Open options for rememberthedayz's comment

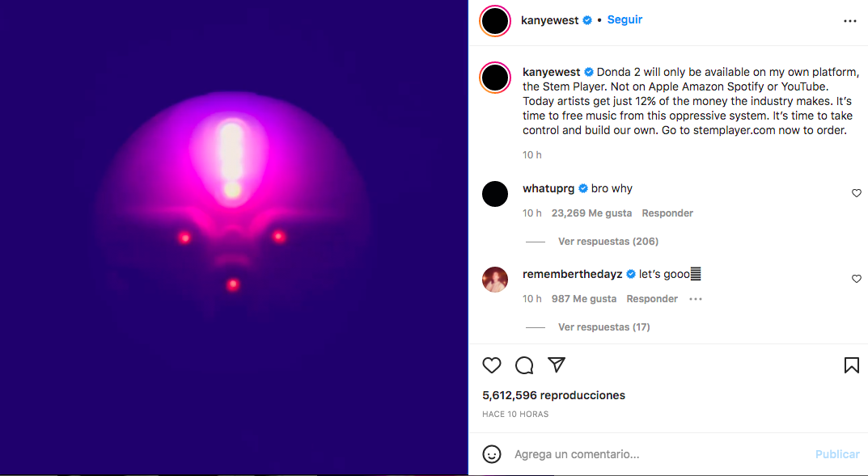pos(696,299)
